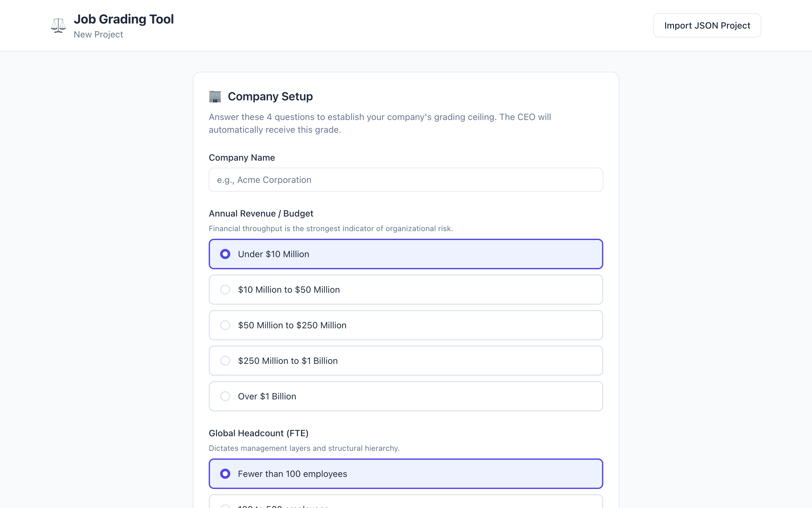
Task: Choose $50 Million to $250 Million revenue
Action: pyautogui.click(x=406, y=325)
